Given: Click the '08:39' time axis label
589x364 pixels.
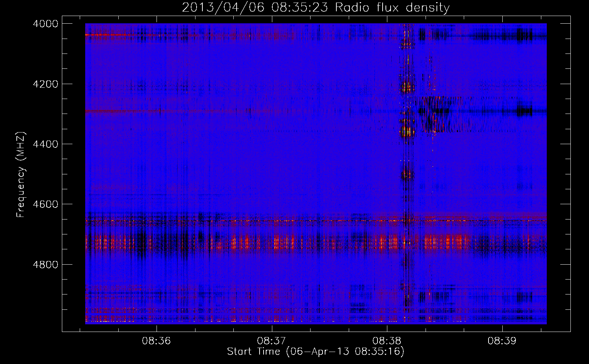Looking at the screenshot, I should coord(502,341).
